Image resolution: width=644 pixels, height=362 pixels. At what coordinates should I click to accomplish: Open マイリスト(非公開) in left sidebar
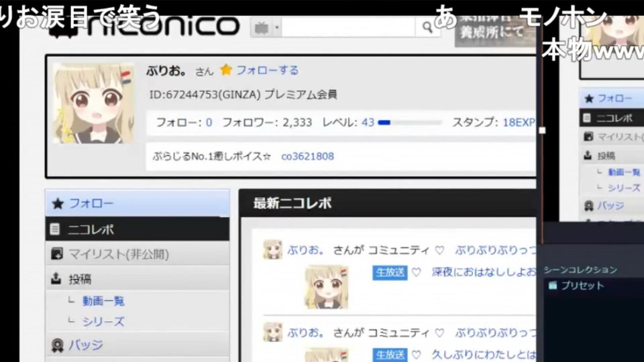pos(137,254)
